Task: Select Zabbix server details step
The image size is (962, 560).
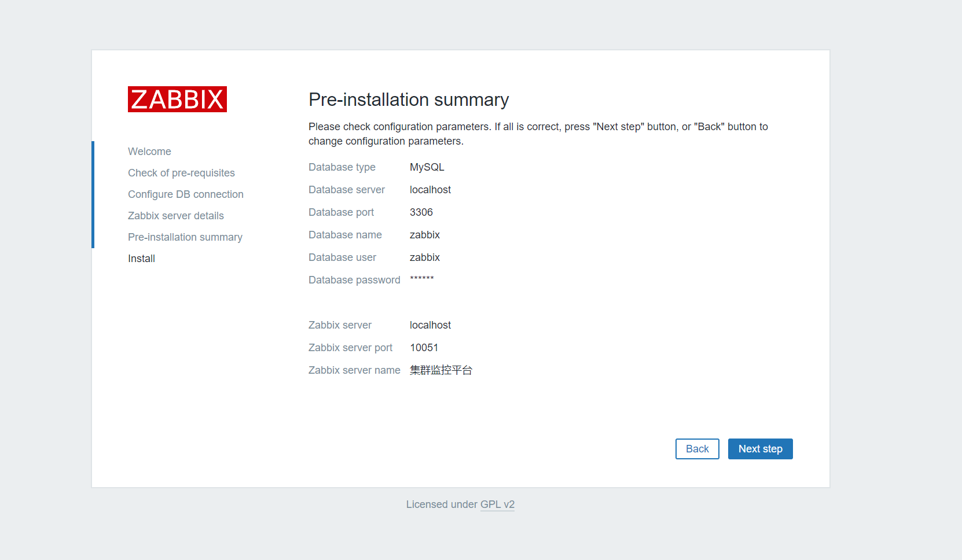Action: (x=176, y=216)
